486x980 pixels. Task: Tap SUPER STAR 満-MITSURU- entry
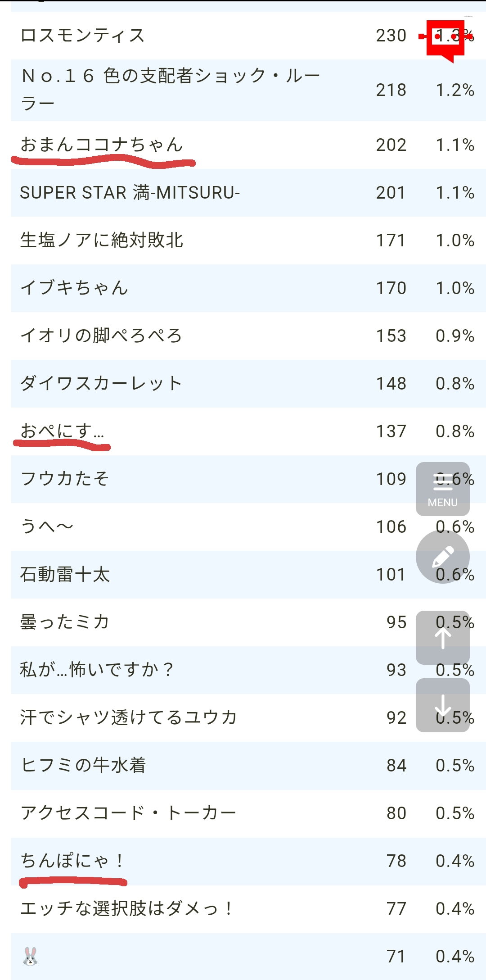click(130, 193)
